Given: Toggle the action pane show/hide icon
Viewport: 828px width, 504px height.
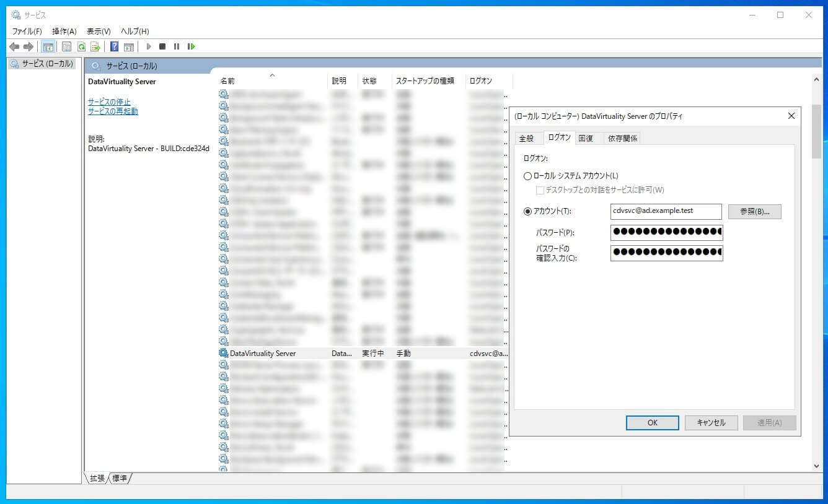Looking at the screenshot, I should (129, 46).
